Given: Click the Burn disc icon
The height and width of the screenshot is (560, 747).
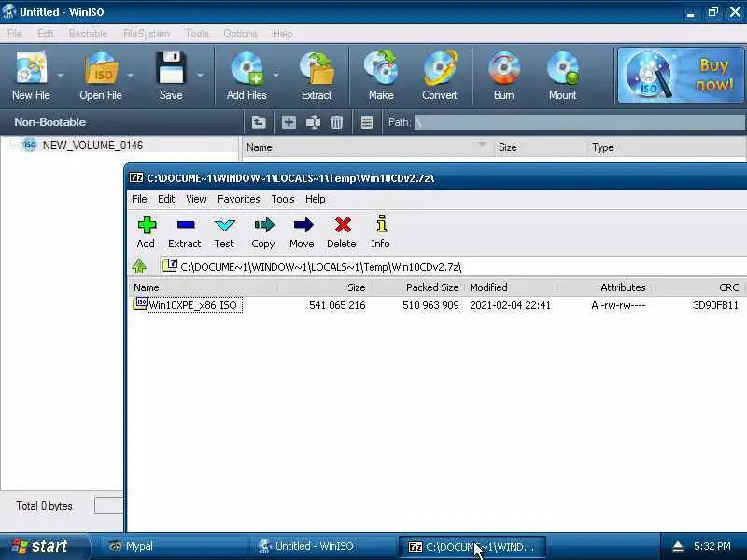Looking at the screenshot, I should click(x=503, y=69).
